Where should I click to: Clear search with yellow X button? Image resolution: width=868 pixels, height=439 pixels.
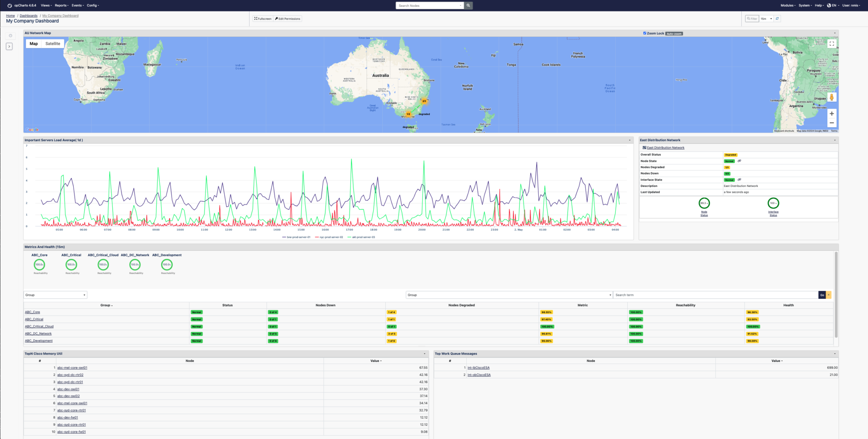pyautogui.click(x=829, y=295)
